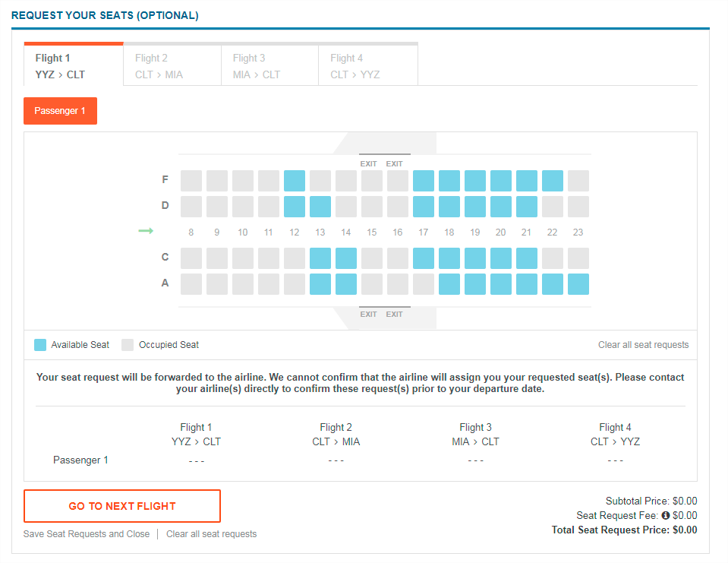Click Clear all seat requests at the bottom
Screen dimensions: 728x563
click(x=211, y=534)
